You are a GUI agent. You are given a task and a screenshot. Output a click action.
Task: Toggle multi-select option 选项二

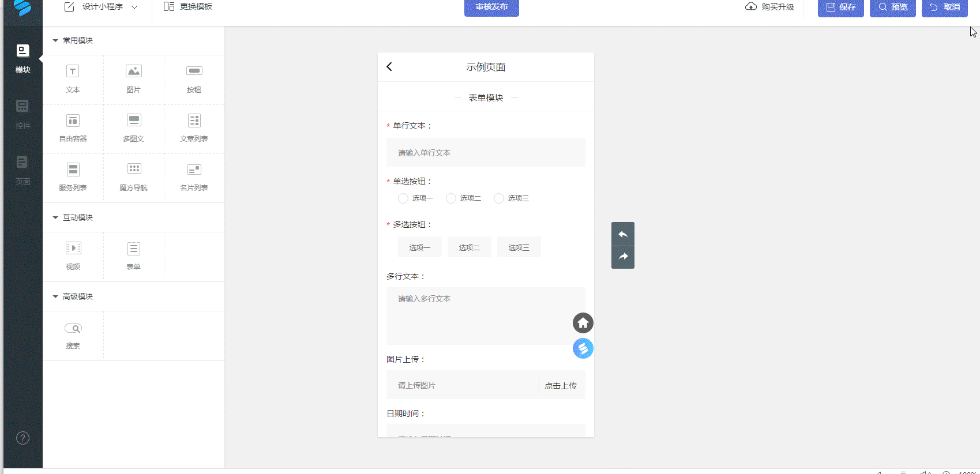[470, 247]
